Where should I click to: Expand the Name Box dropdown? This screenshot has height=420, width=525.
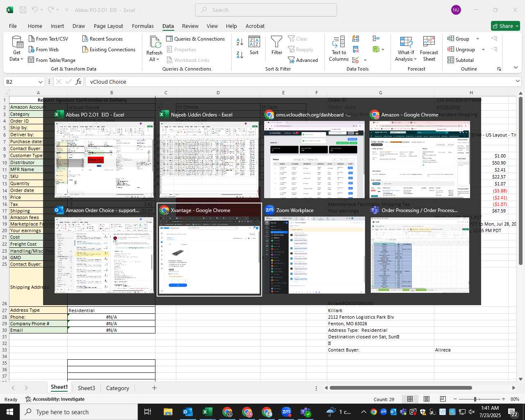point(40,82)
